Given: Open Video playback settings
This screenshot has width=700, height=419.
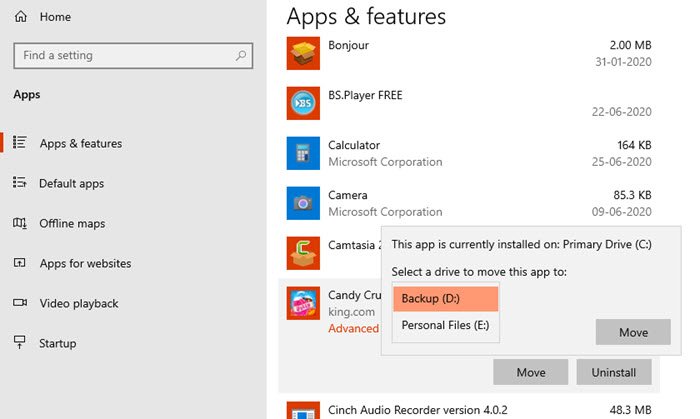Looking at the screenshot, I should 79,303.
